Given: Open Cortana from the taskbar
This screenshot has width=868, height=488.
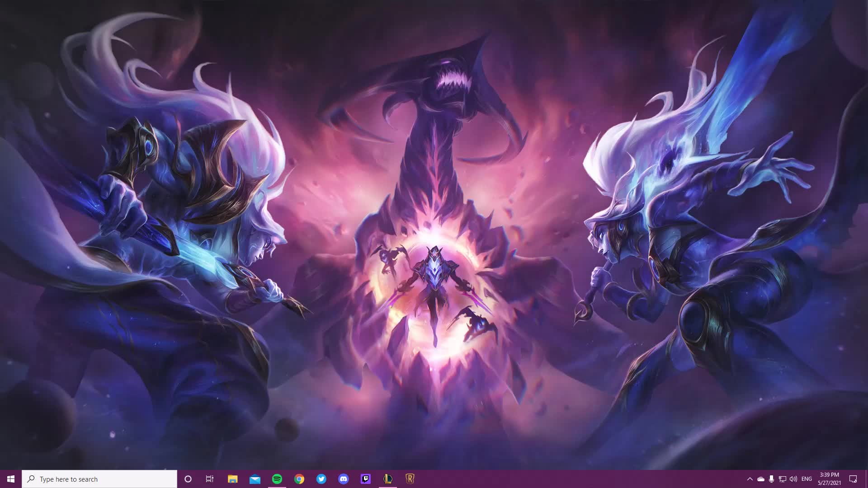Looking at the screenshot, I should pos(188,479).
